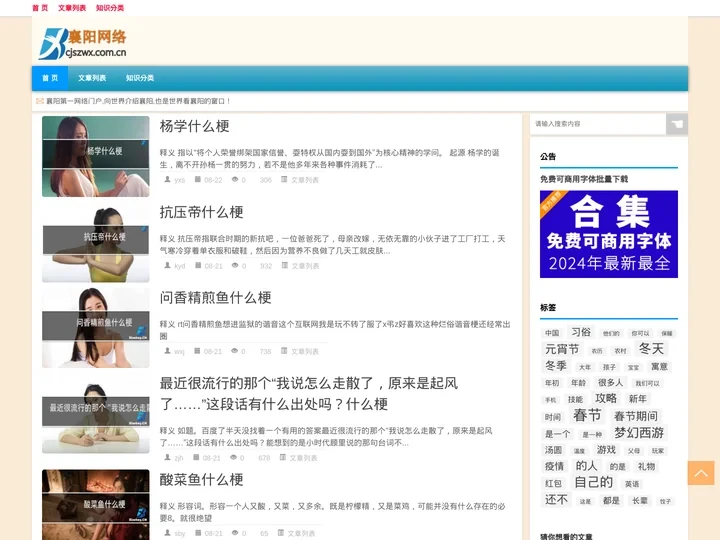Viewport: 720px width, 540px height.
Task: Select the 疫情 tag
Action: click(x=554, y=467)
